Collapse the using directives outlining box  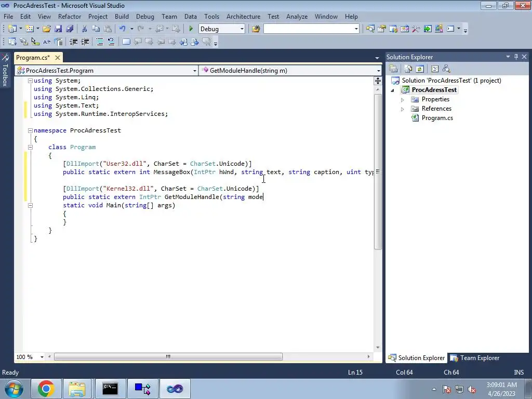point(30,81)
